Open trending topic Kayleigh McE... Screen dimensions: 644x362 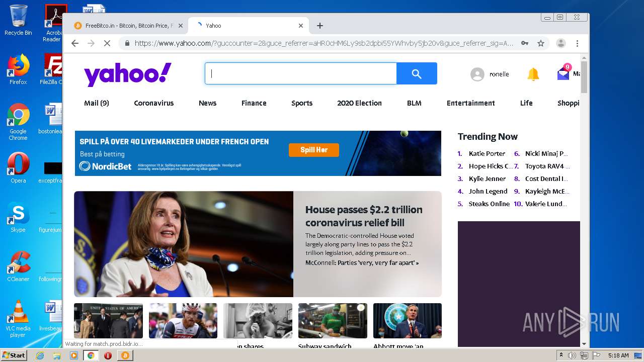pyautogui.click(x=547, y=192)
